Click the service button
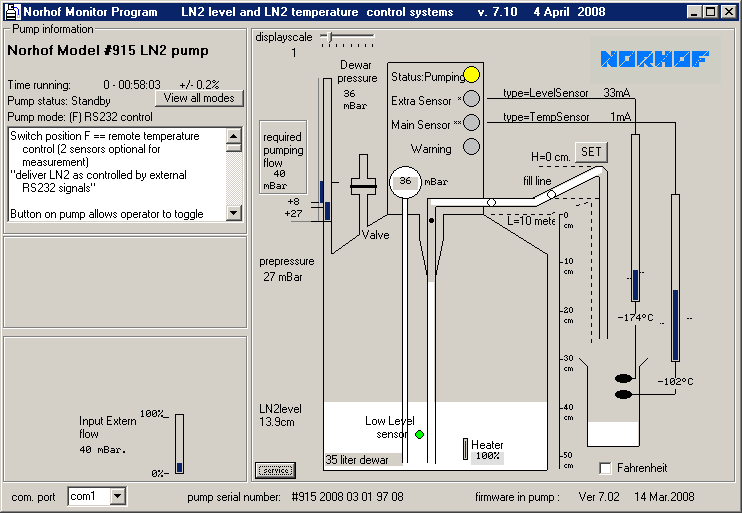This screenshot has height=513, width=742. point(276,470)
